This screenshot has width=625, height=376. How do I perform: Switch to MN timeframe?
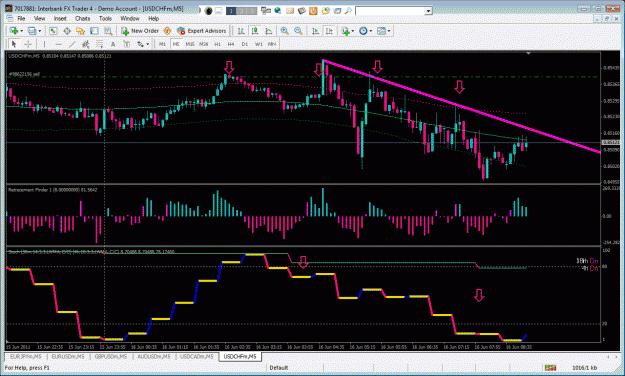point(272,44)
